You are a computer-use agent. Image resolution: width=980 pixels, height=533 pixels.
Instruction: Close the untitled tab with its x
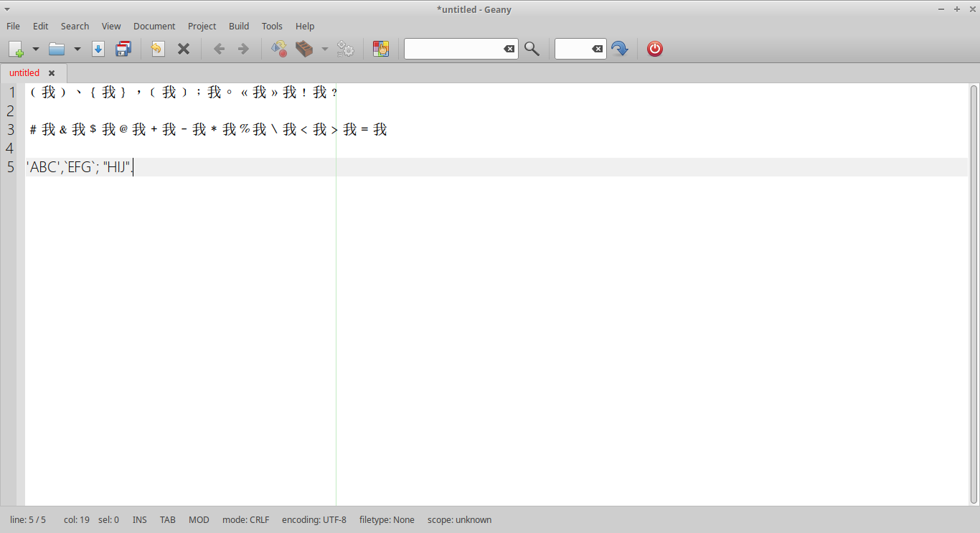click(52, 72)
